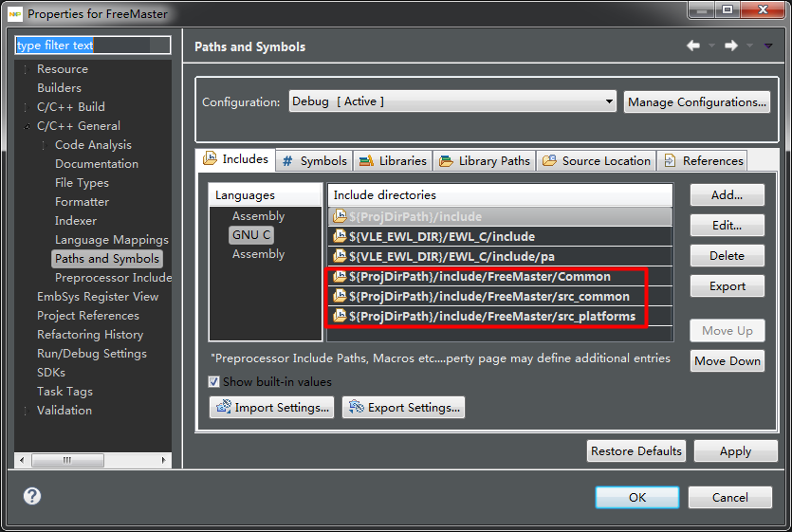792x532 pixels.
Task: Select Builders in the tree
Action: 59,88
